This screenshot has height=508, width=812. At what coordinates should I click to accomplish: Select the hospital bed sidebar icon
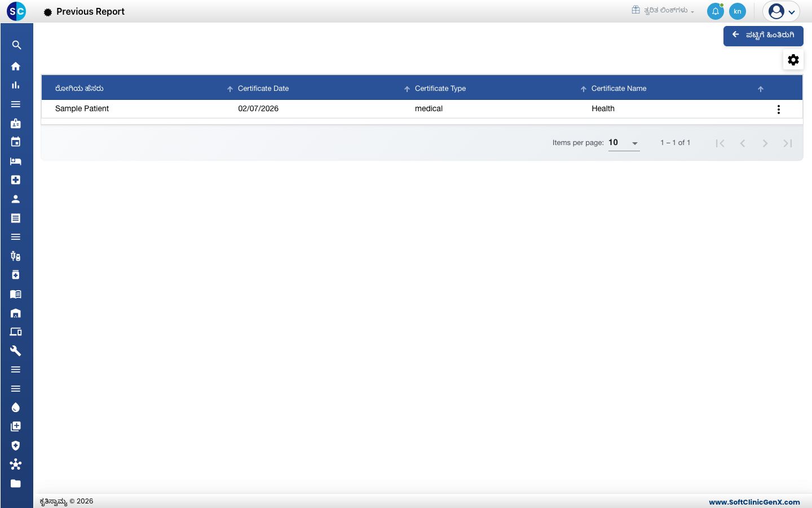(x=16, y=161)
